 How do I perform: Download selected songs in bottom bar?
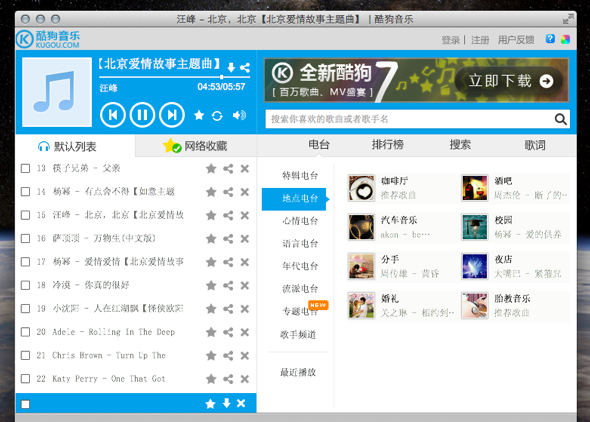click(x=227, y=403)
